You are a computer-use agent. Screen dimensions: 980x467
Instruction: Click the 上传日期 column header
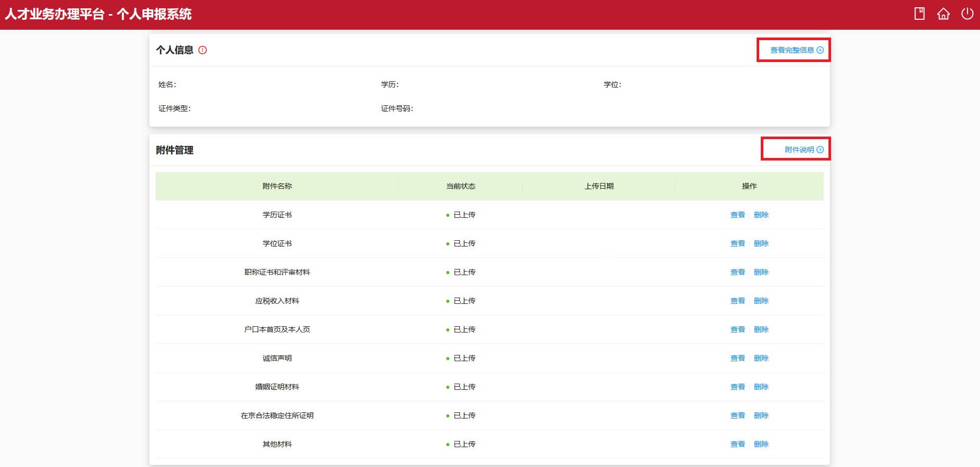click(x=599, y=186)
